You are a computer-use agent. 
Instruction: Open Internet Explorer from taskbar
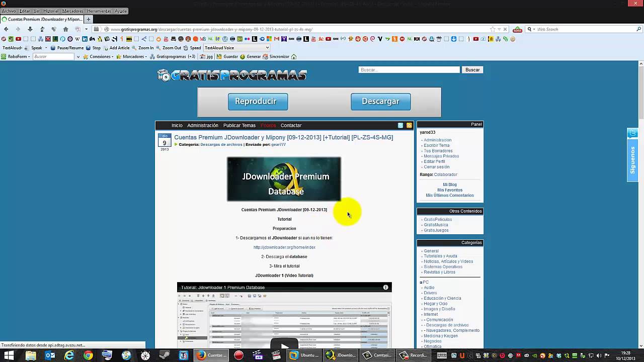click(69, 355)
